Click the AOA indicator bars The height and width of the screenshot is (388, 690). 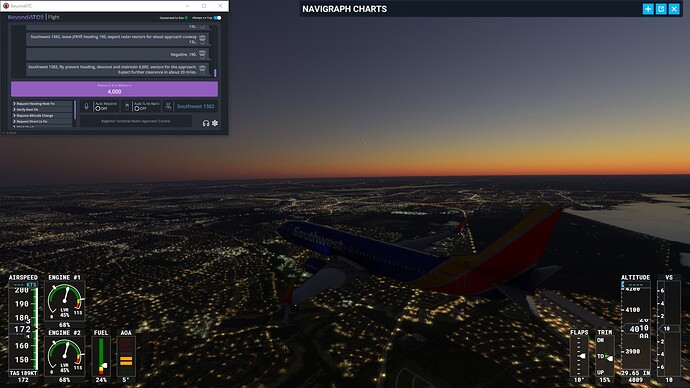(x=126, y=357)
